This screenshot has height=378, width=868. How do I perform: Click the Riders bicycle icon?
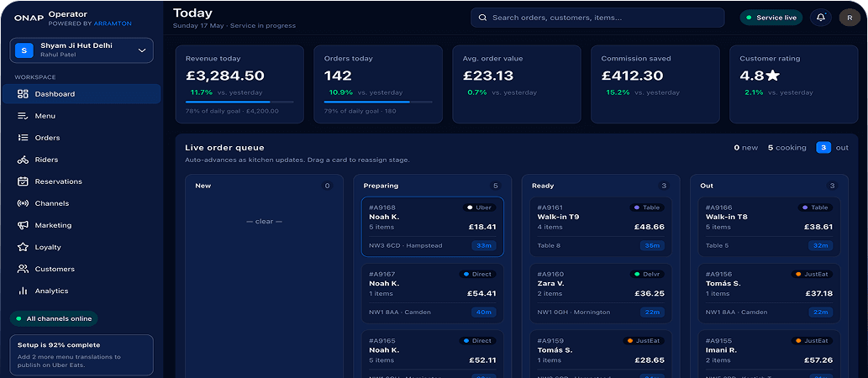[x=23, y=160]
